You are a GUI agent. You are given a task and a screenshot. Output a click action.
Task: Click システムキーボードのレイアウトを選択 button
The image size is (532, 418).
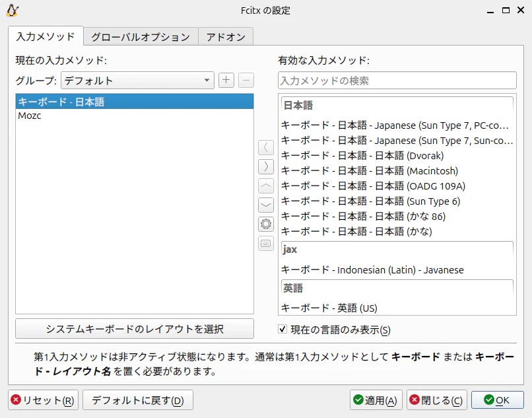[135, 329]
